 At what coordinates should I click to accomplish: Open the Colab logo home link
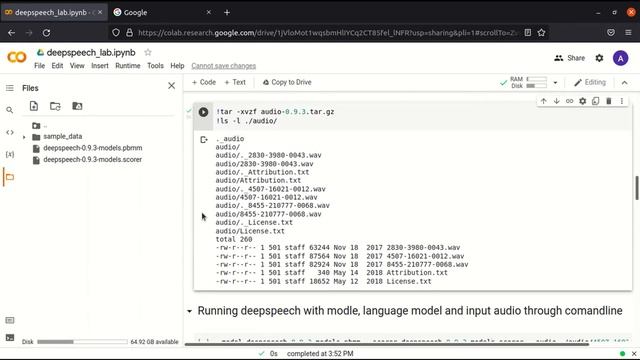pos(17,58)
